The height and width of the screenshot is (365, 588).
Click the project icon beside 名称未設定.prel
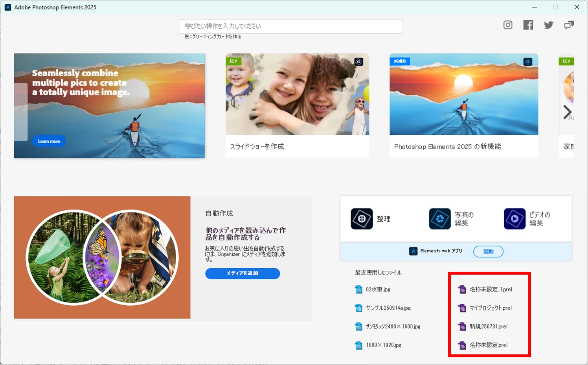pos(462,345)
